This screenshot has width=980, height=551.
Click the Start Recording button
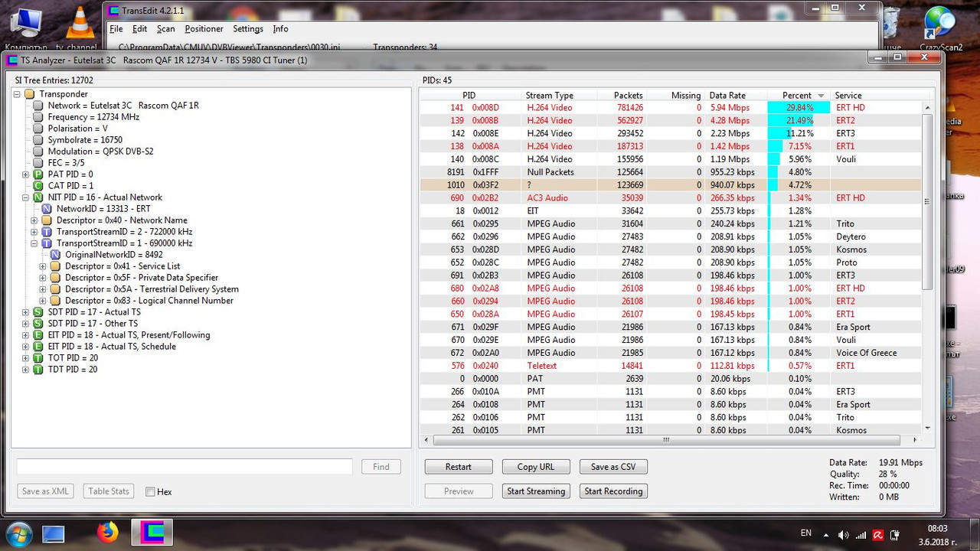pyautogui.click(x=613, y=491)
